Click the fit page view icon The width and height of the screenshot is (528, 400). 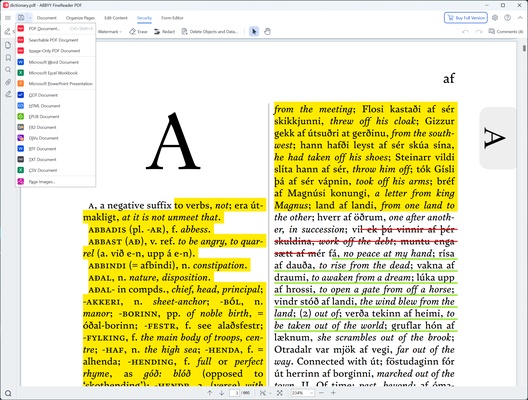coord(263,393)
